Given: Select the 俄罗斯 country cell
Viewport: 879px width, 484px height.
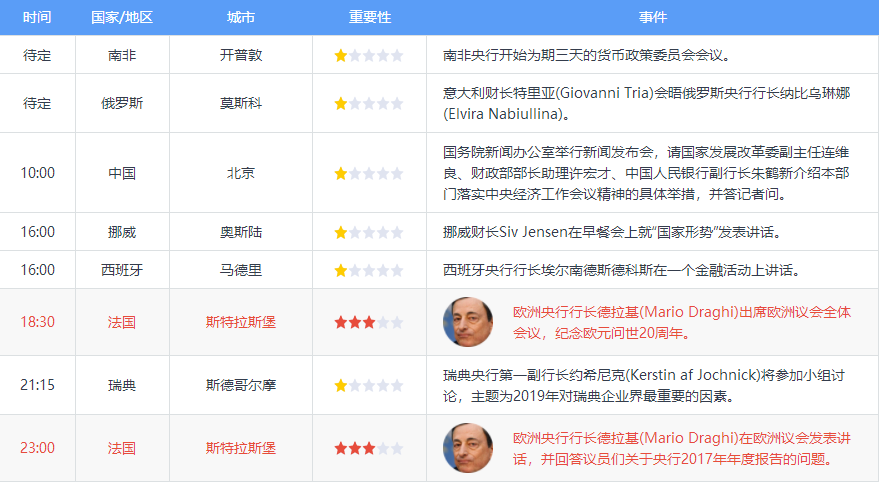Looking at the screenshot, I should (122, 103).
